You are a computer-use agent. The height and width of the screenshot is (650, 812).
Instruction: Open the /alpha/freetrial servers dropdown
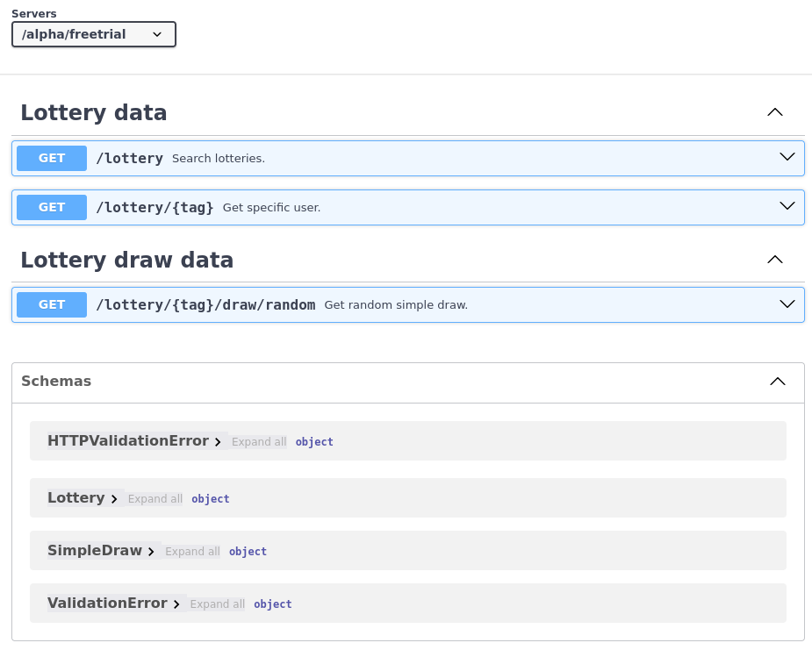(94, 34)
